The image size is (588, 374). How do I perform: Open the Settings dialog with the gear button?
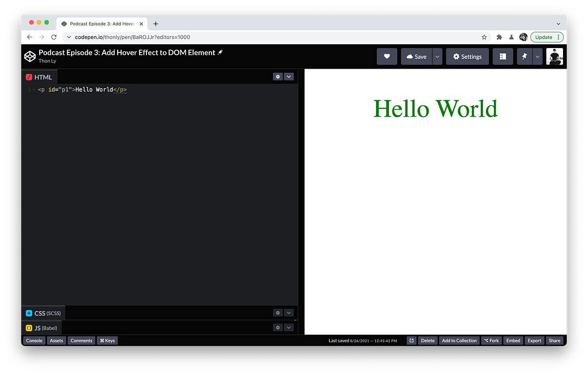point(467,56)
